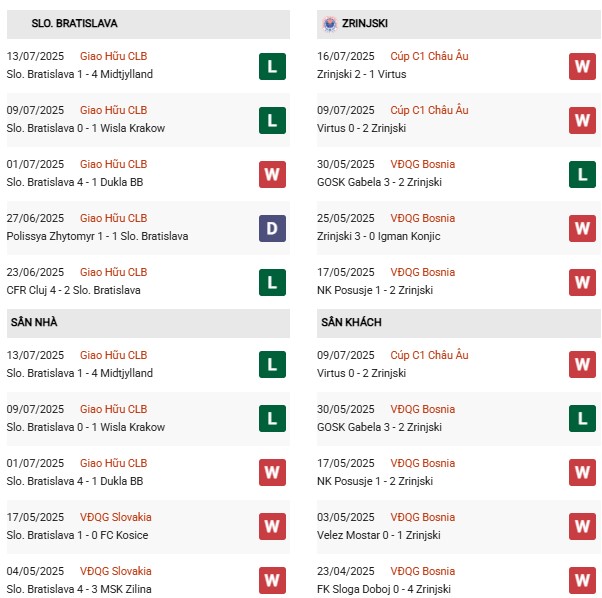Select the ZRINJSKI team header
Viewport: 602px width, 598px height.
(459, 24)
